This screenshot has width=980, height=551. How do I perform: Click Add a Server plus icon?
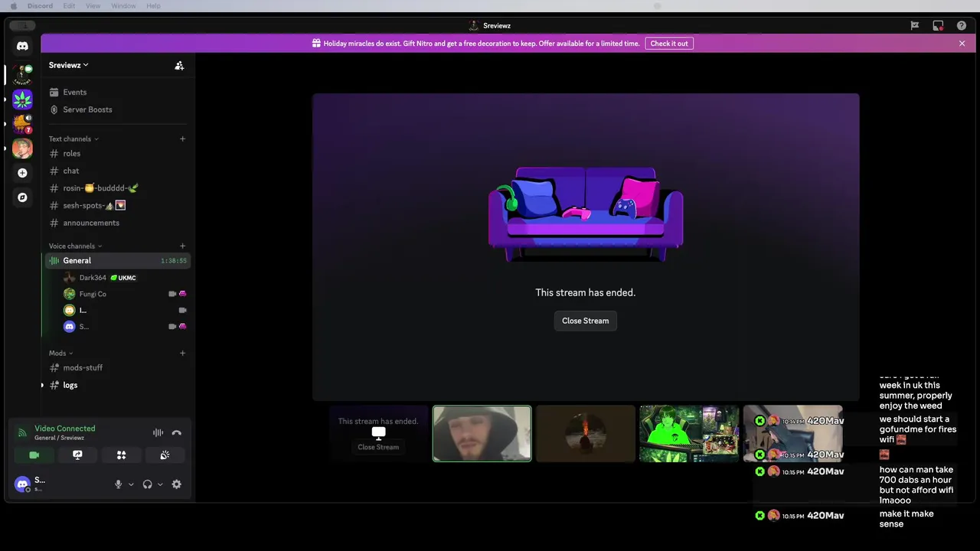22,173
